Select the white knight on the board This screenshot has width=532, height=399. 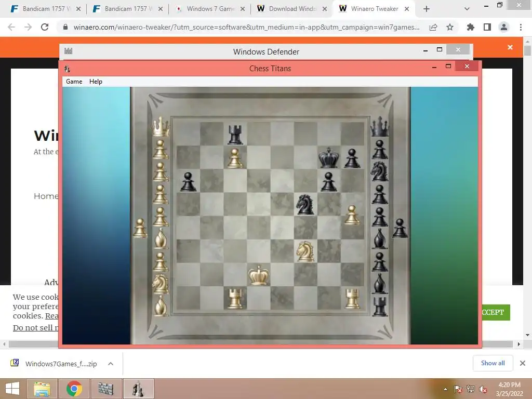pos(305,251)
